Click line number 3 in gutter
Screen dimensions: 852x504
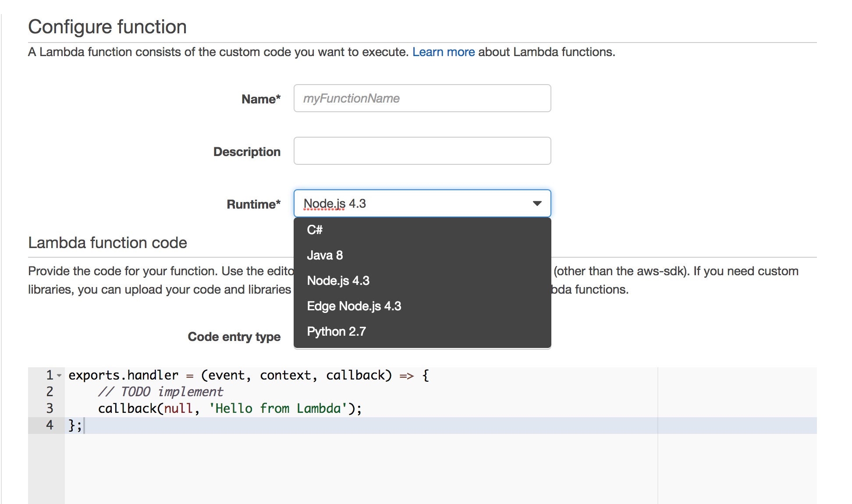[50, 408]
